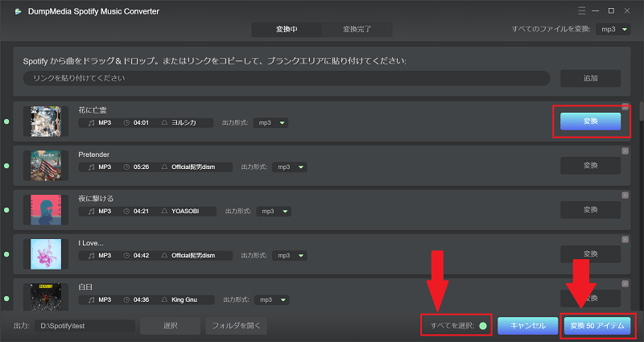
Task: Remove the Pretender track with its x icon
Action: (x=625, y=151)
